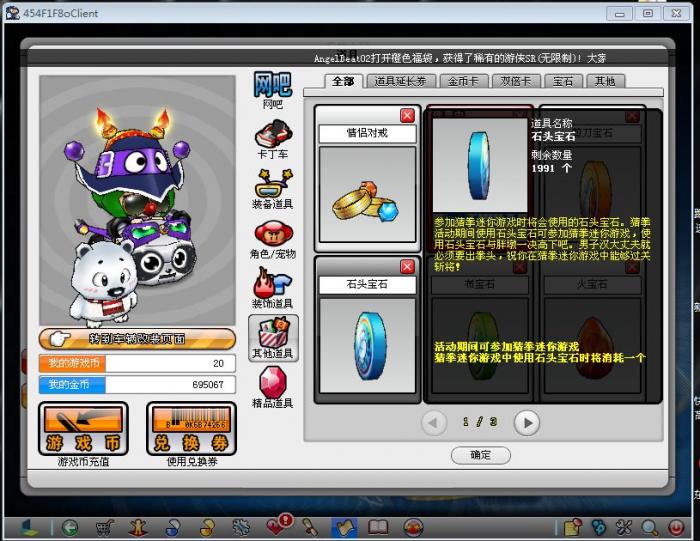This screenshot has width=700, height=541.
Task: Click the 使用兑换券 caption text
Action: pyautogui.click(x=192, y=462)
